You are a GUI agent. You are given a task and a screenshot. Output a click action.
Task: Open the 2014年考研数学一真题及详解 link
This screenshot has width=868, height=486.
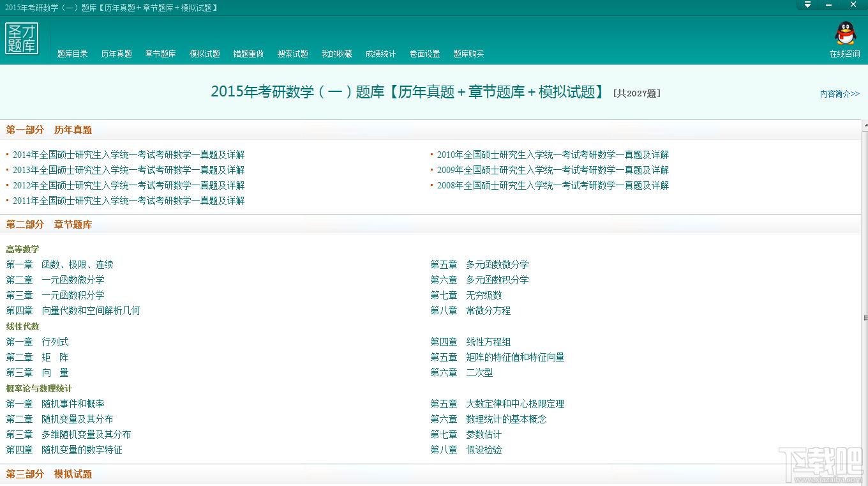tap(127, 155)
